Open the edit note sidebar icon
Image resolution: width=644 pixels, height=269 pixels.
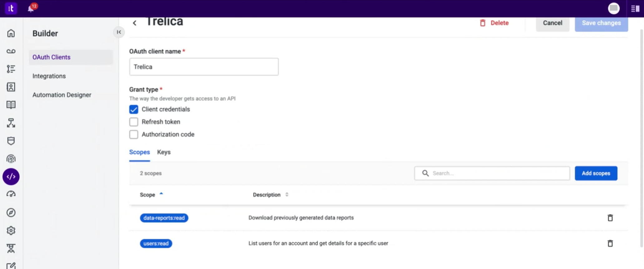[x=11, y=266]
